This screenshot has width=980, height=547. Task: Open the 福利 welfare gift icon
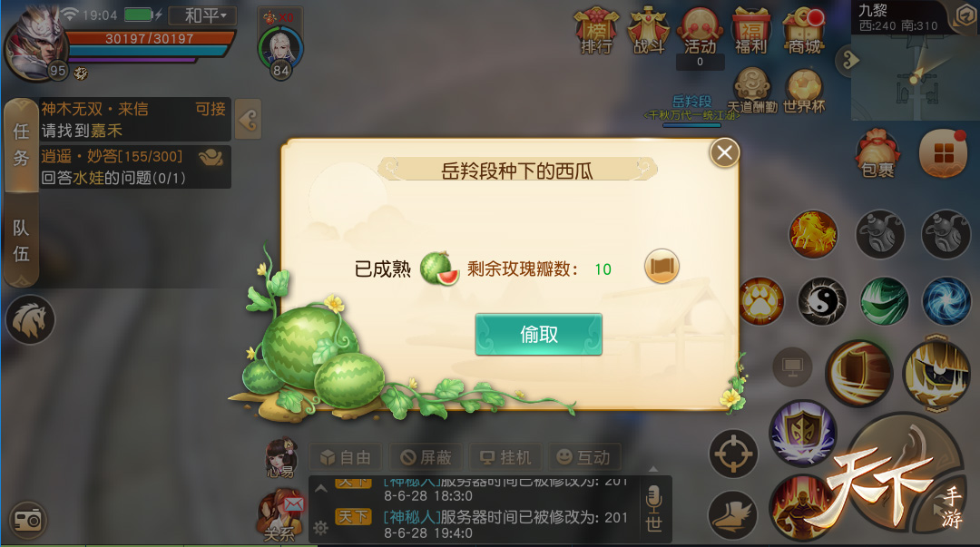750,31
